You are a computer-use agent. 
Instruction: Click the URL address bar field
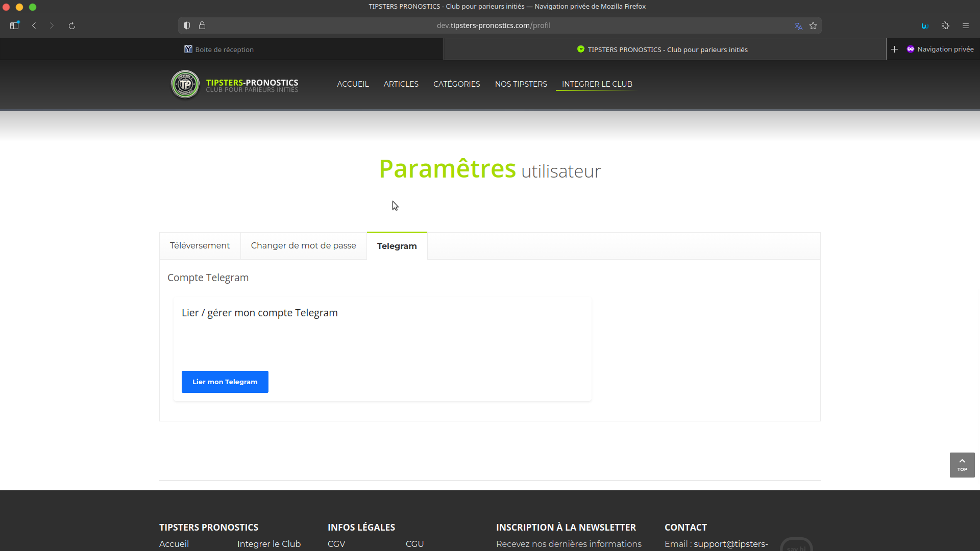pos(493,26)
